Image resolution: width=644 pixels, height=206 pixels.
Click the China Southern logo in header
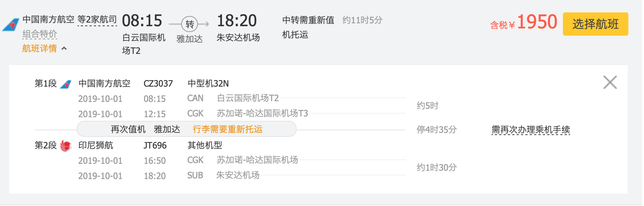pos(11,25)
